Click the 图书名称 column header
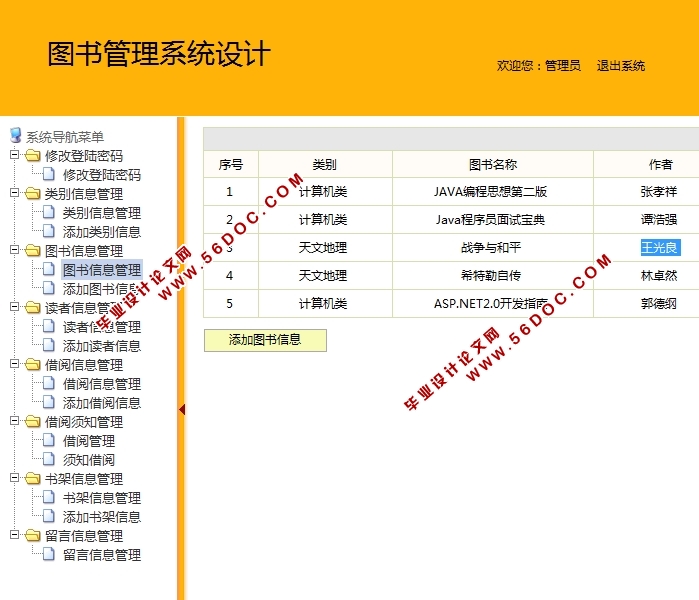 point(493,164)
